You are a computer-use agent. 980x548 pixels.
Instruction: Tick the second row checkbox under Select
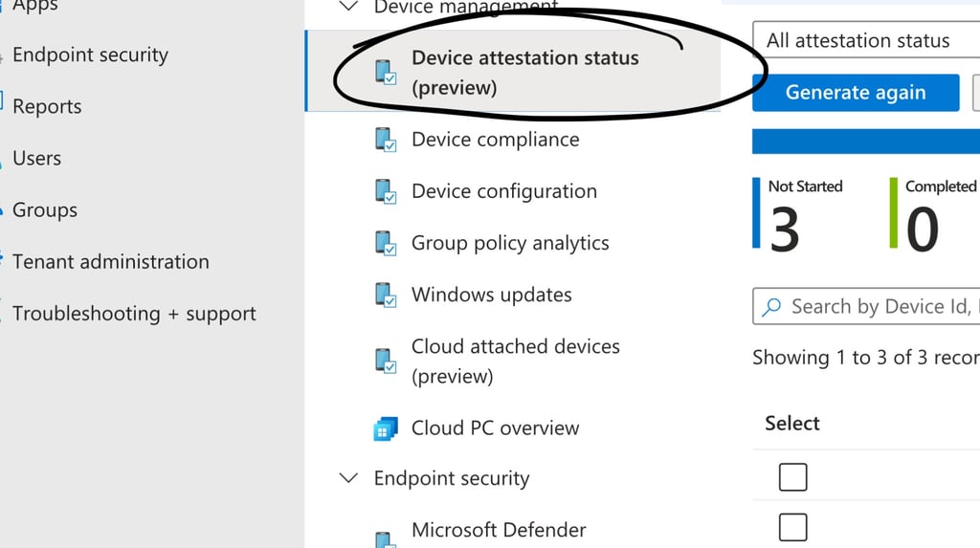tap(792, 526)
